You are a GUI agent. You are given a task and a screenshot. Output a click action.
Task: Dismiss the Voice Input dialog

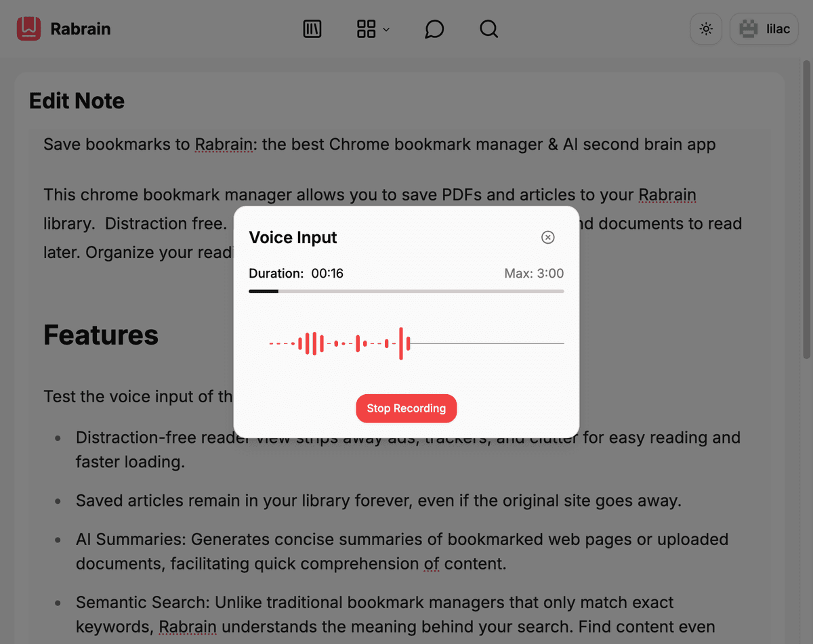tap(547, 237)
